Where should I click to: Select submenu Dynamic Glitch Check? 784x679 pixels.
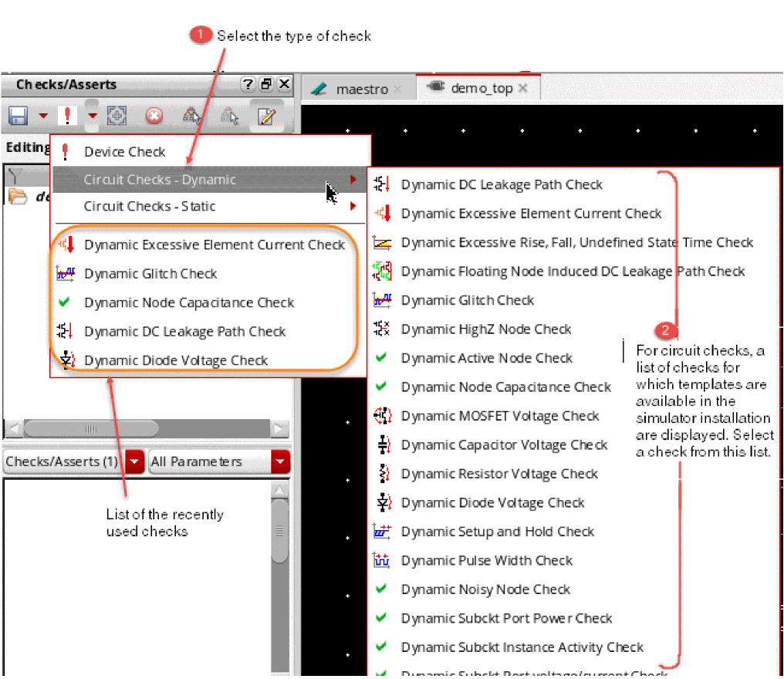(573, 300)
